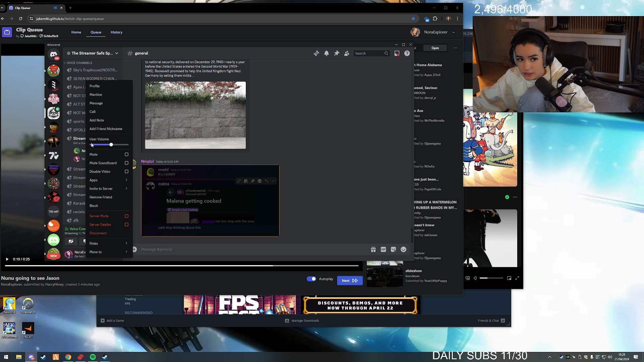Viewport: 644px width, 362px height.
Task: Play the clip using player play button
Action: [7, 259]
